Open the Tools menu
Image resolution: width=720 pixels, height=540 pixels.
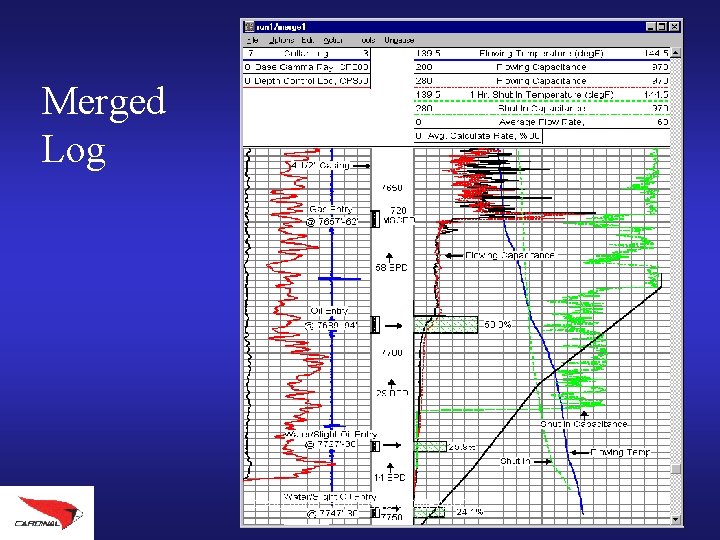coord(368,40)
